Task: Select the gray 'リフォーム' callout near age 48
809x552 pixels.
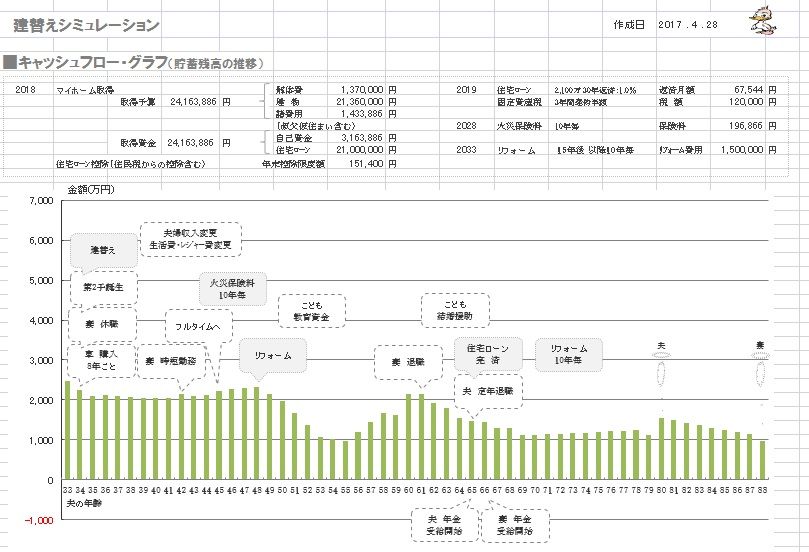Action: pyautogui.click(x=273, y=356)
